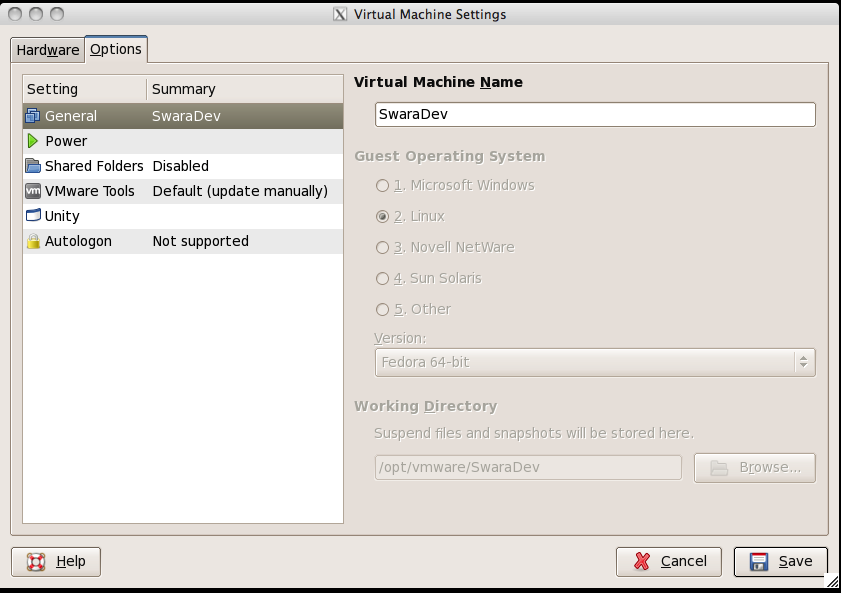Switch to the Options tab
Image resolution: width=841 pixels, height=593 pixels.
click(x=116, y=49)
